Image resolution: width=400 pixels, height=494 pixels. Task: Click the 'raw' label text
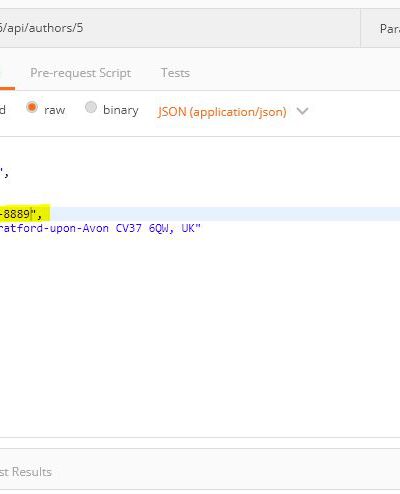(55, 110)
